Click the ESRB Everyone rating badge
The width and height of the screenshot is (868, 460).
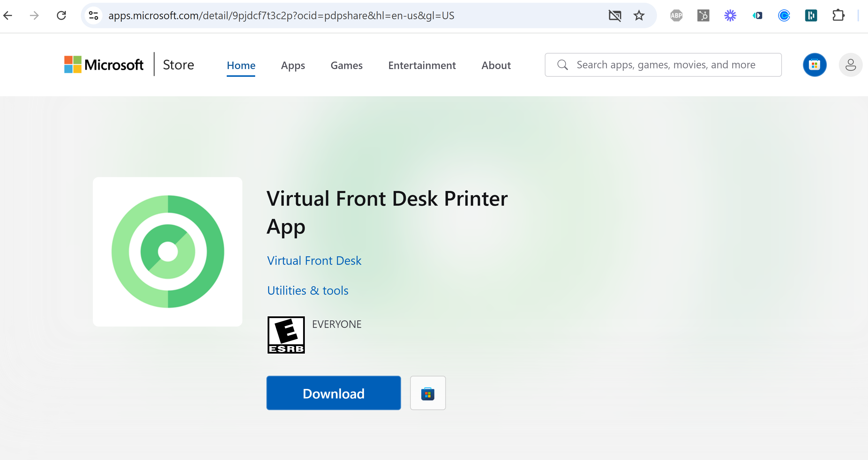286,335
